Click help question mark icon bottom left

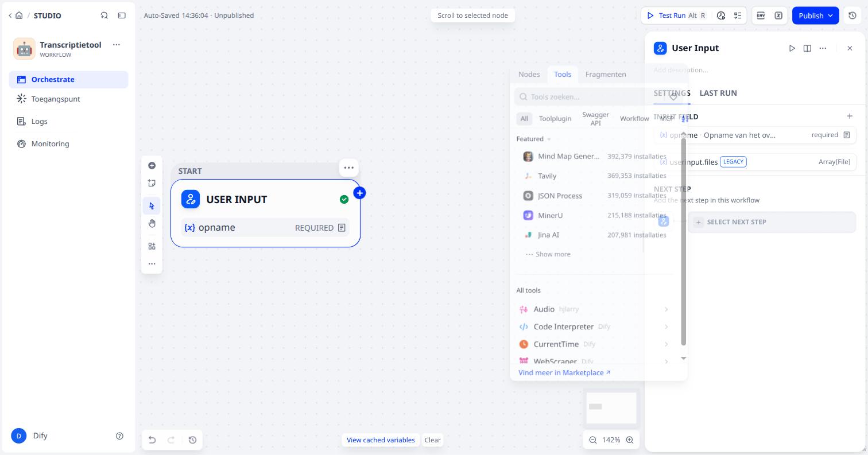tap(119, 436)
